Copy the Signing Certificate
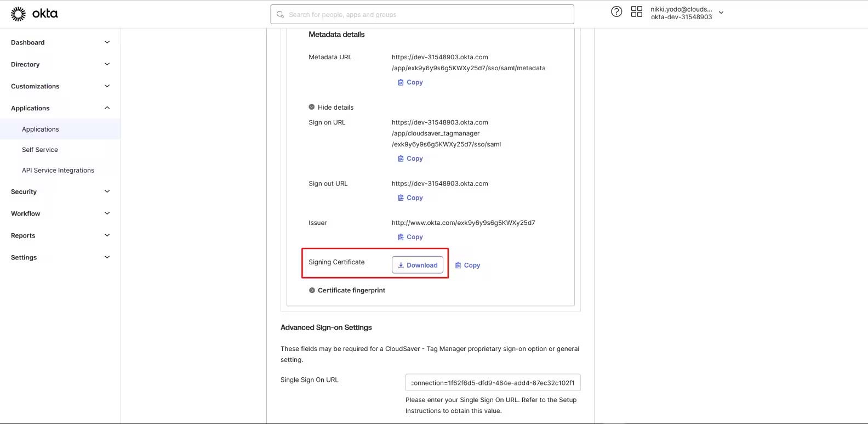Screen dimensions: 868x424 pyautogui.click(x=467, y=265)
